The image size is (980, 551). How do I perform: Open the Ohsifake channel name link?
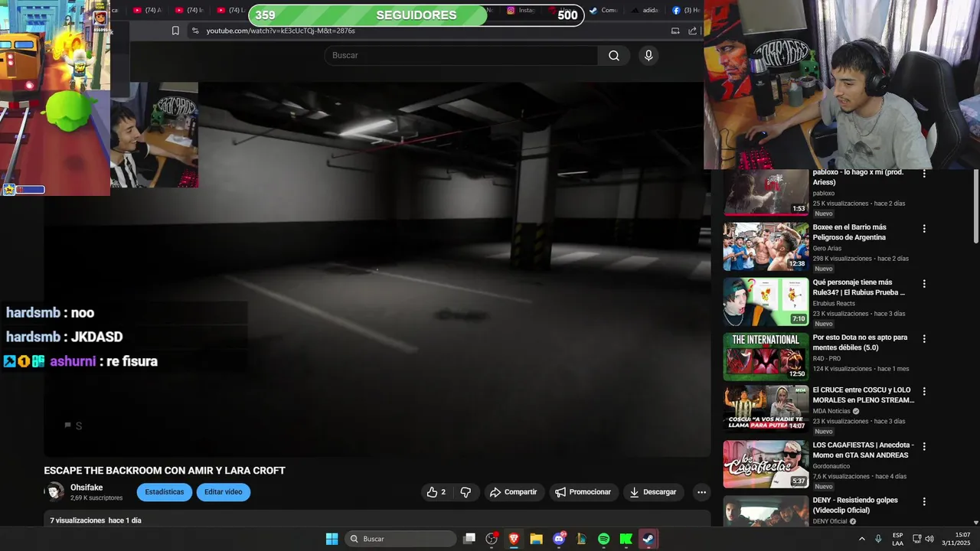87,487
